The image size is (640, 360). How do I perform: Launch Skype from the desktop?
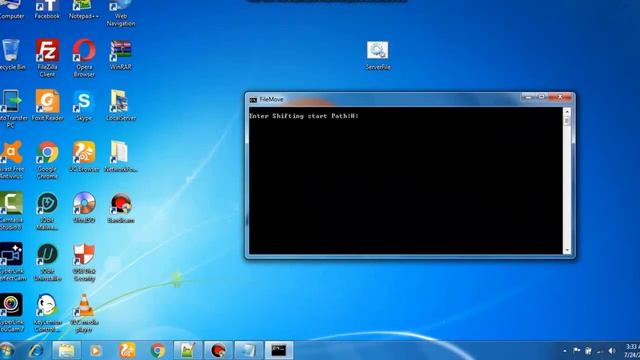click(x=84, y=105)
